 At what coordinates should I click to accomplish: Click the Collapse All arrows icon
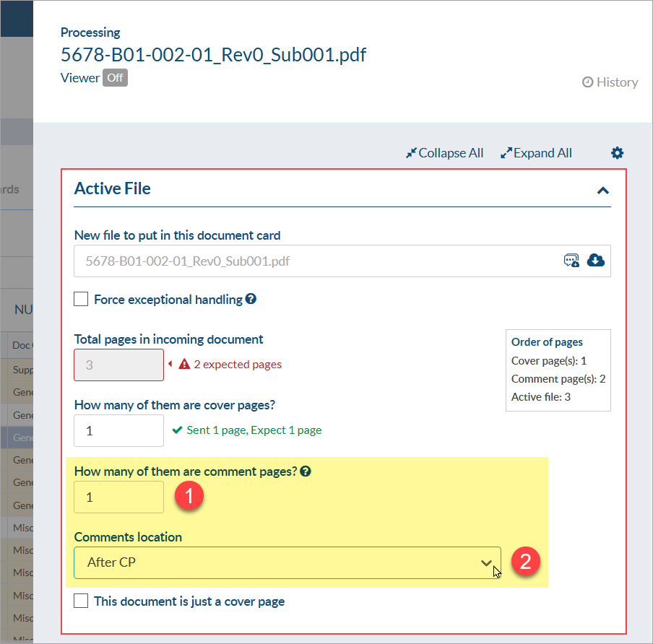point(411,153)
